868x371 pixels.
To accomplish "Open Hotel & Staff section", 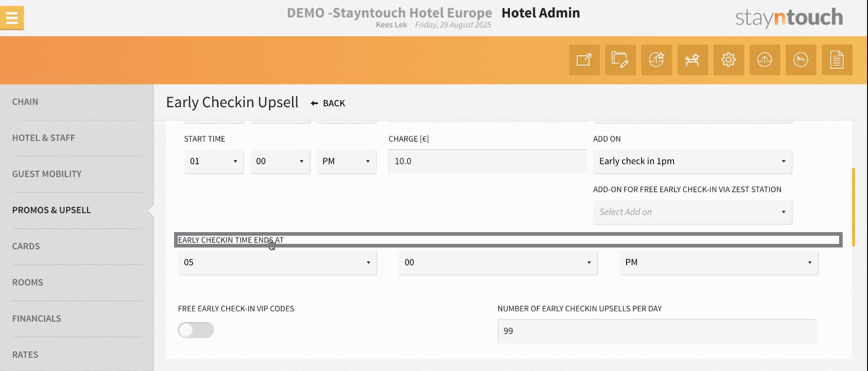I will pos(44,138).
